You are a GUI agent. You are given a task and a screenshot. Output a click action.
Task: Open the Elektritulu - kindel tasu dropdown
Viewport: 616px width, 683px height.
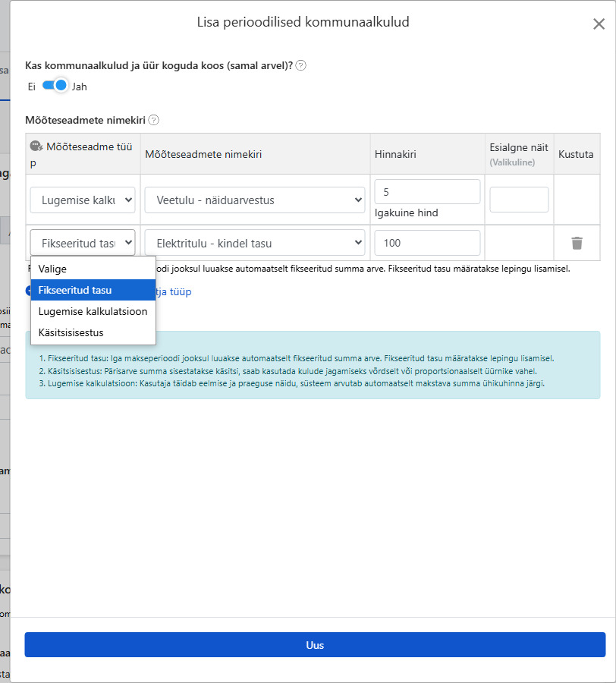tap(255, 243)
